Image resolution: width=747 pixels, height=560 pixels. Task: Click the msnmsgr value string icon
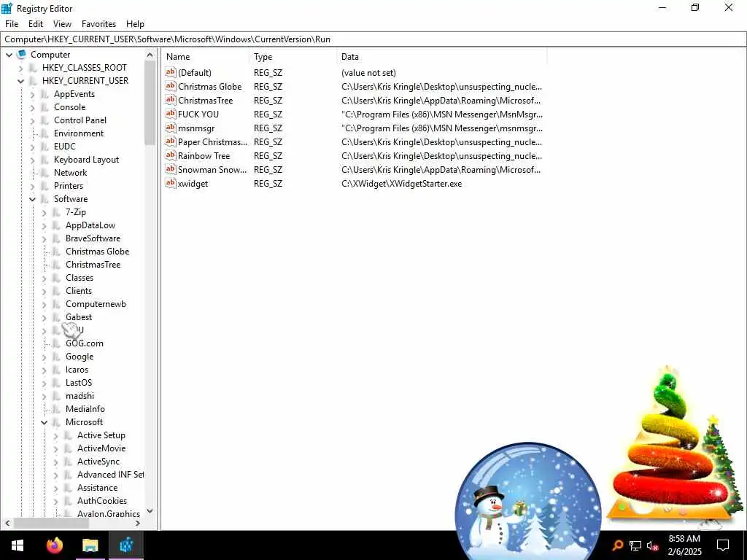click(171, 128)
